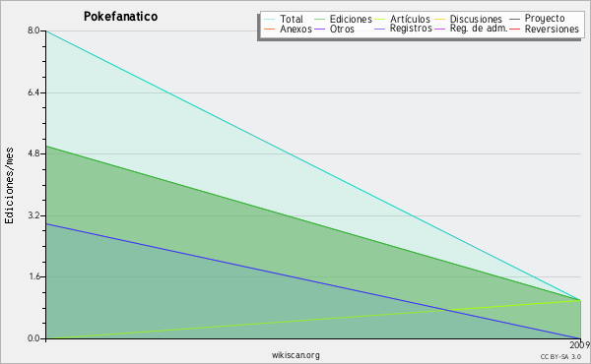Click the wikiscan.org caption
Viewport: 591px width, 364px height.
[295, 355]
